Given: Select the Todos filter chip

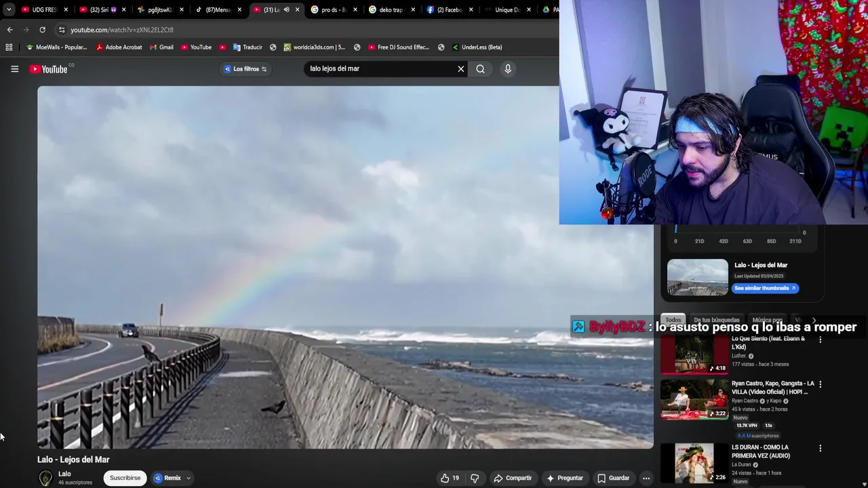Looking at the screenshot, I should (x=673, y=320).
